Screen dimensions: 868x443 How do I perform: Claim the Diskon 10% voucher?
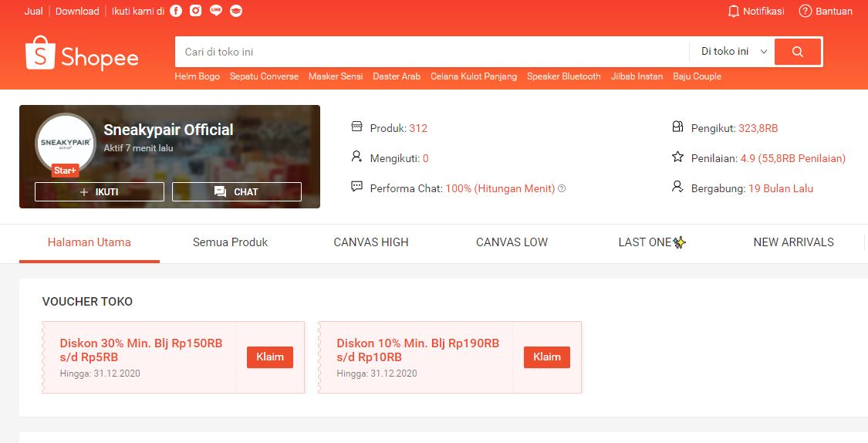[x=547, y=357]
